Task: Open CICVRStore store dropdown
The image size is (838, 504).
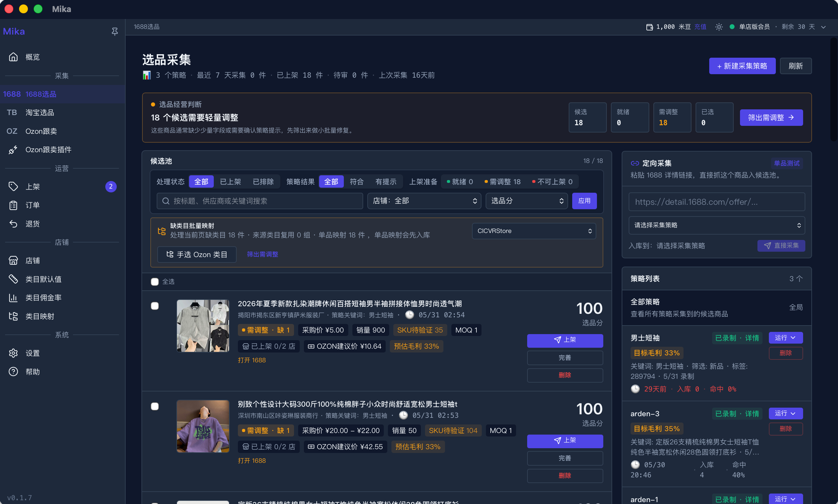Action: point(534,231)
